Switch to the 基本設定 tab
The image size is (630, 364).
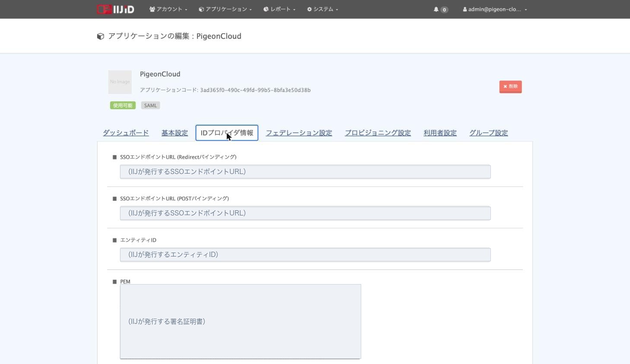(x=175, y=133)
